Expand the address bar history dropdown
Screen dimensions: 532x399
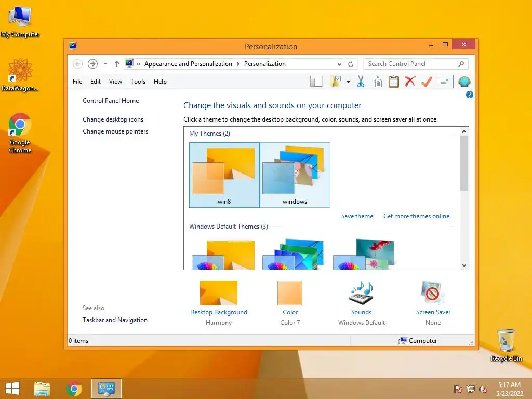click(x=339, y=64)
